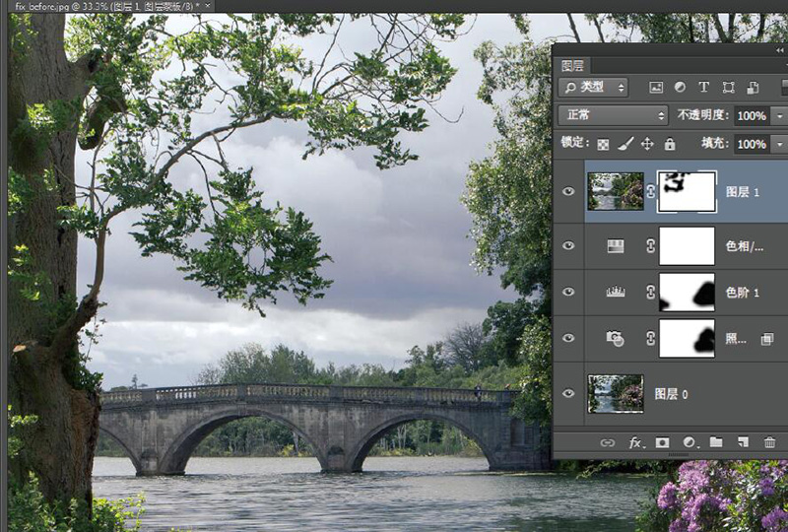Click the 不透明度 100% value field
Screen dimensions: 788x532
point(752,116)
